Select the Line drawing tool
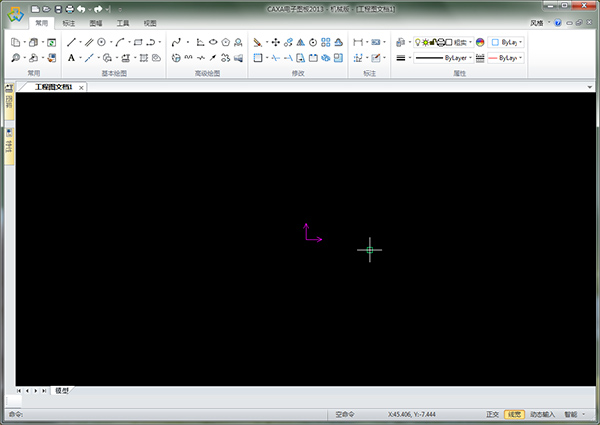The height and width of the screenshot is (425, 600). point(71,43)
